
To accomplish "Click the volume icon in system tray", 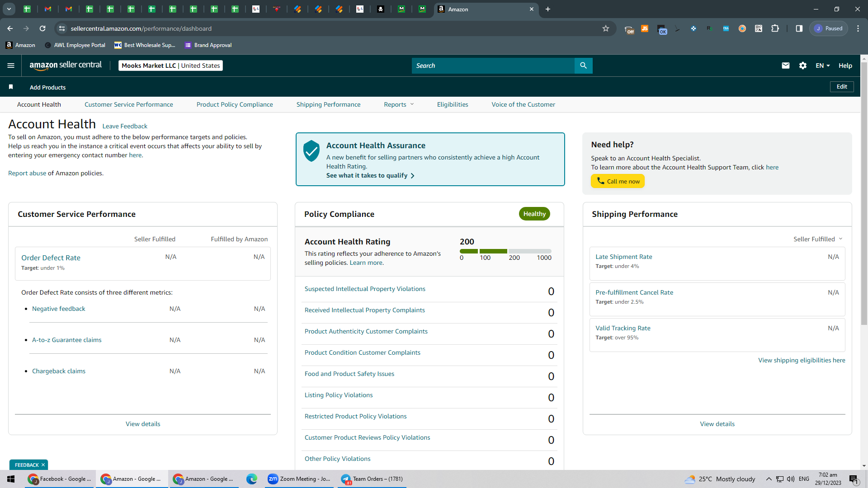I will (791, 479).
